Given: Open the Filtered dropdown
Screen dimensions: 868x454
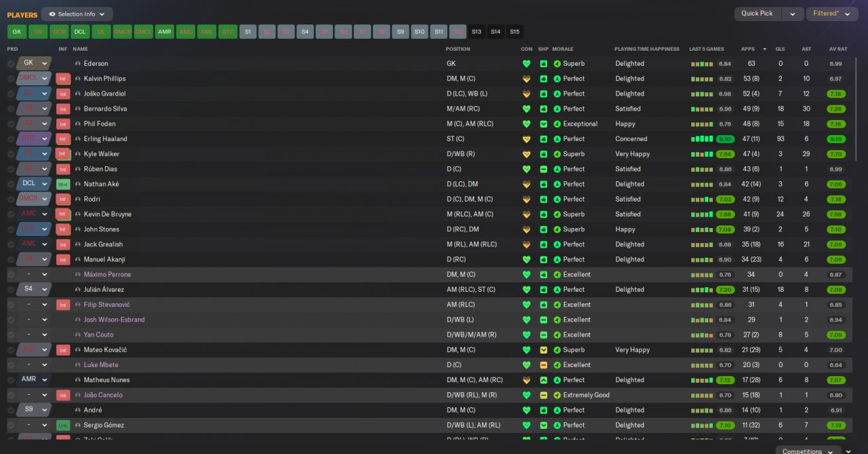Looking at the screenshot, I should (x=832, y=14).
